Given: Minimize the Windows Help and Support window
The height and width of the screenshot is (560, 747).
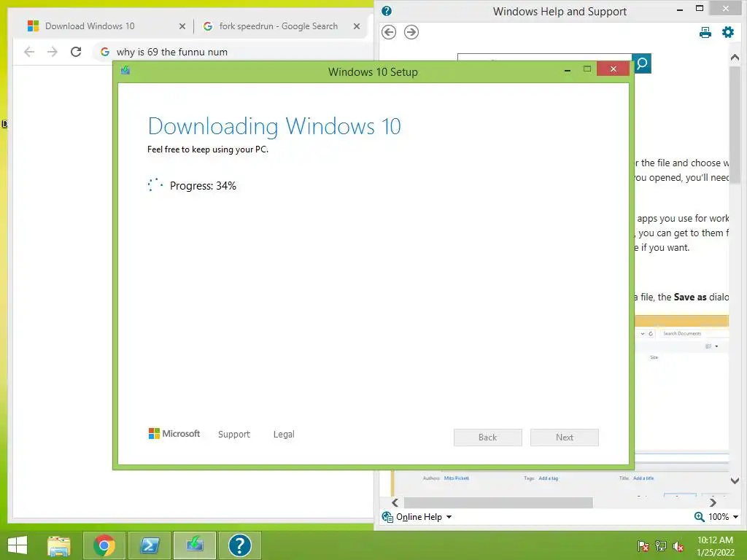Looking at the screenshot, I should point(680,9).
